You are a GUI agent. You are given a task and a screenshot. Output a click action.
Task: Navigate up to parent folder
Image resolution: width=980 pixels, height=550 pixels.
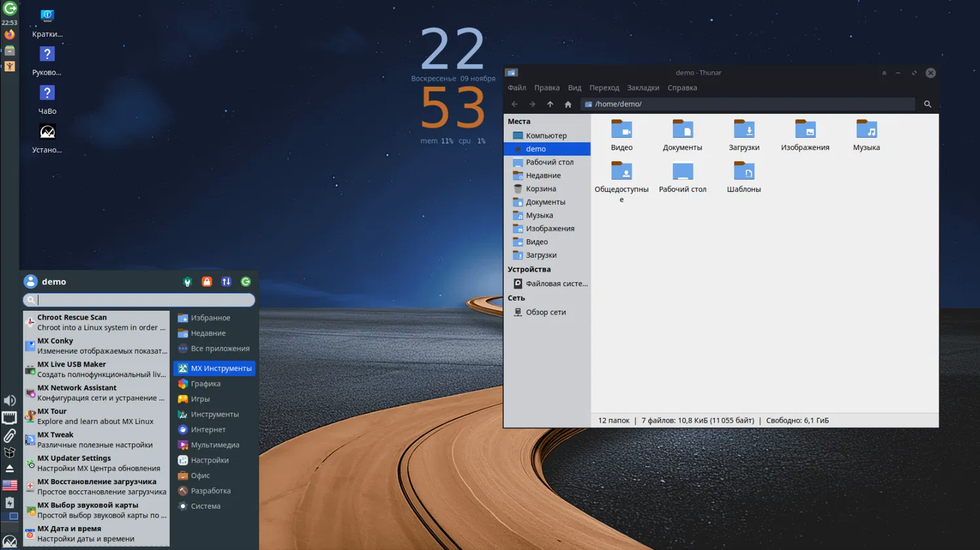pos(550,104)
